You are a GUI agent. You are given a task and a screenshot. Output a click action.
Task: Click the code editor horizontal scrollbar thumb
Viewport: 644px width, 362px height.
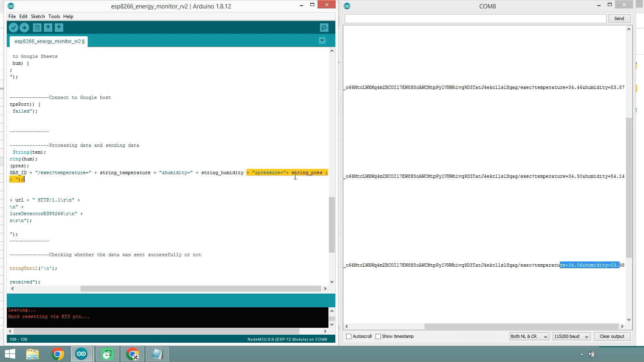[x=200, y=288]
